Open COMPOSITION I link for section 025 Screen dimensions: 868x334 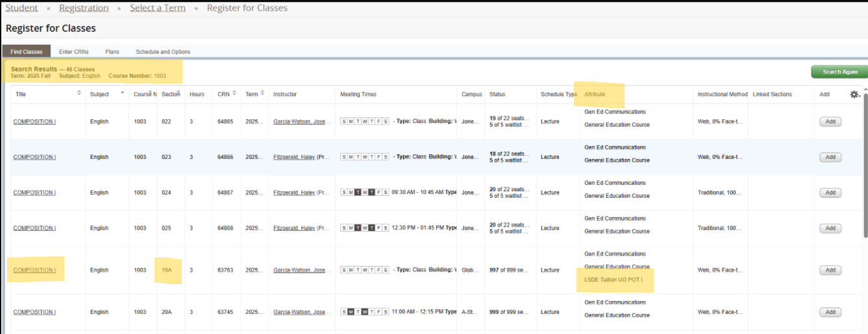(x=34, y=228)
